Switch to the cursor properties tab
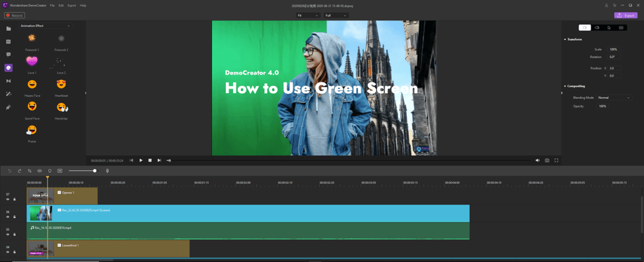The height and width of the screenshot is (262, 644). pyautogui.click(x=609, y=28)
